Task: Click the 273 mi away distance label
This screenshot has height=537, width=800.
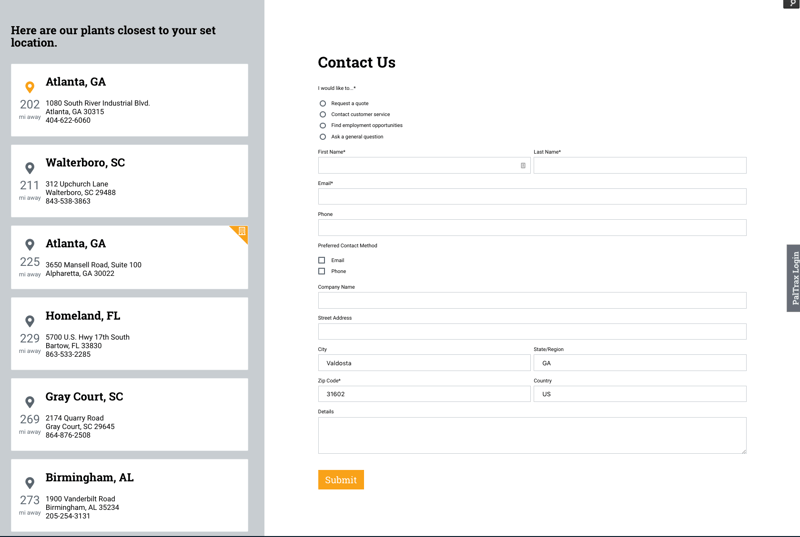Action: (30, 505)
